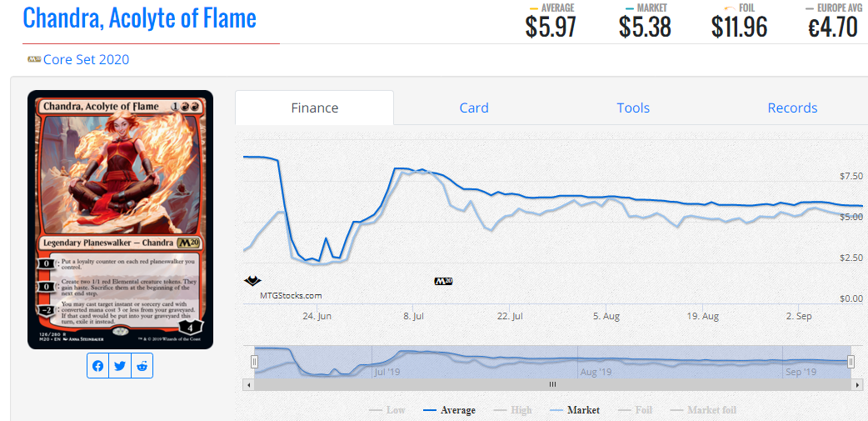Click the 8. Jul axis label
This screenshot has height=421, width=868.
(x=413, y=317)
